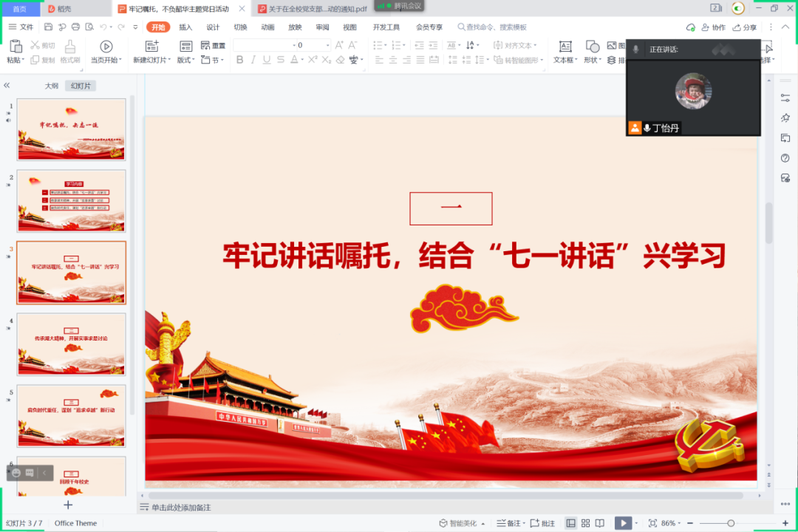
Task: Click the 智能美化 button
Action: pyautogui.click(x=463, y=522)
